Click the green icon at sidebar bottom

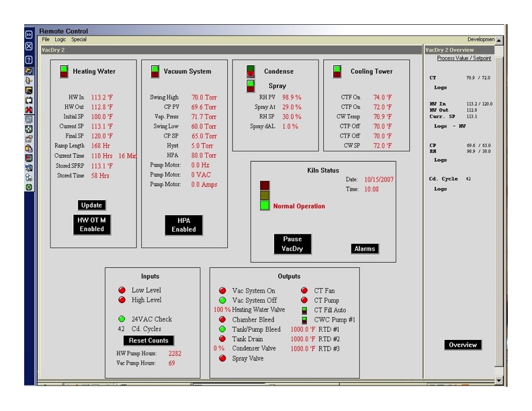[29, 187]
